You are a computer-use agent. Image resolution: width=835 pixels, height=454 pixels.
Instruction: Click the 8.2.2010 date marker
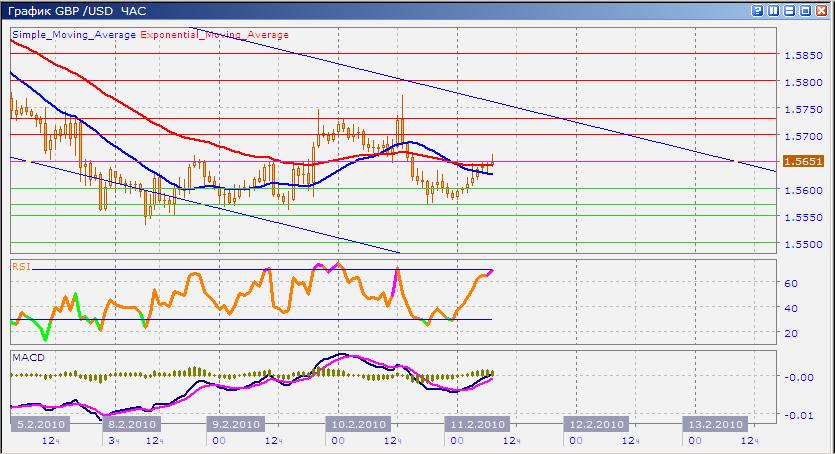coord(130,425)
